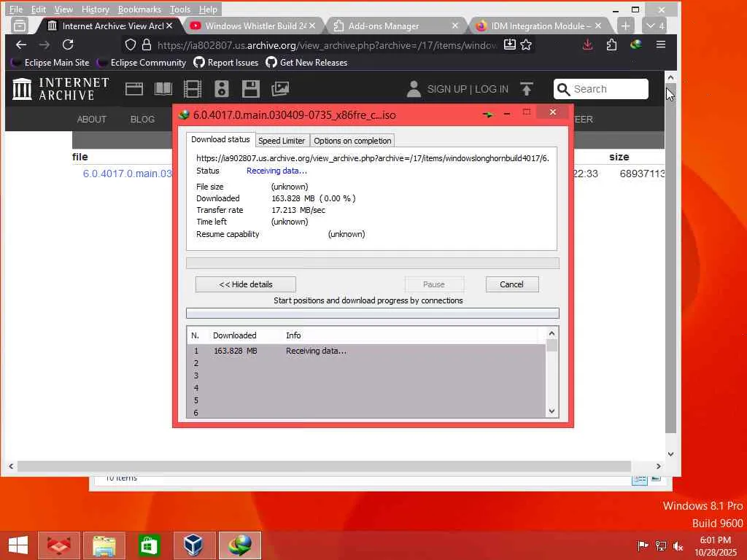
Task: Open Internet Archive Audio speaker icon
Action: click(x=222, y=89)
